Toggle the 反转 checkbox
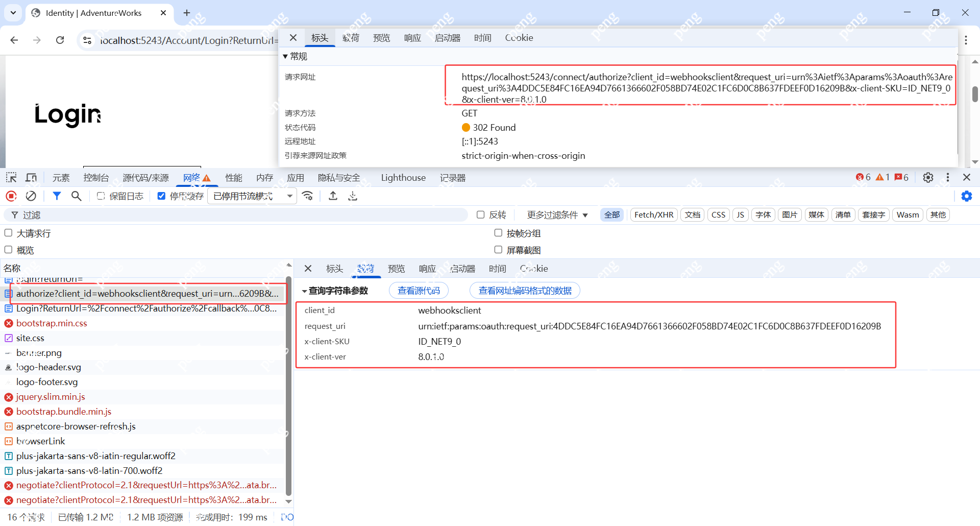The width and height of the screenshot is (980, 526). tap(480, 215)
